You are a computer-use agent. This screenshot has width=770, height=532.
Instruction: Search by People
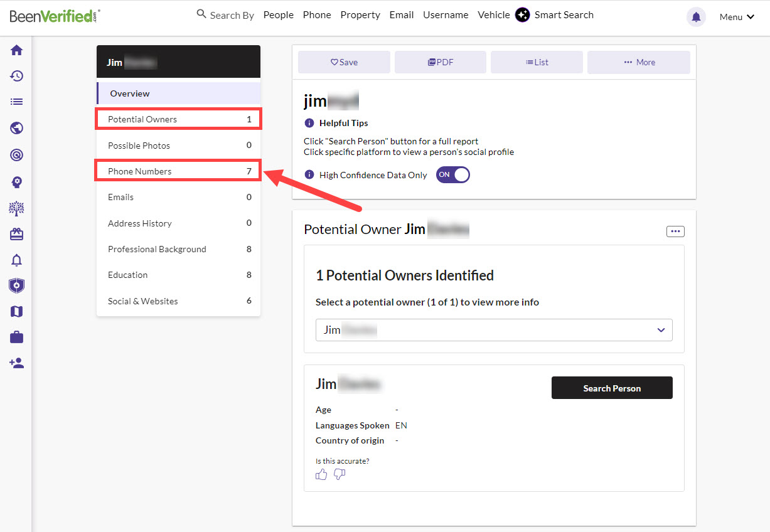[279, 15]
